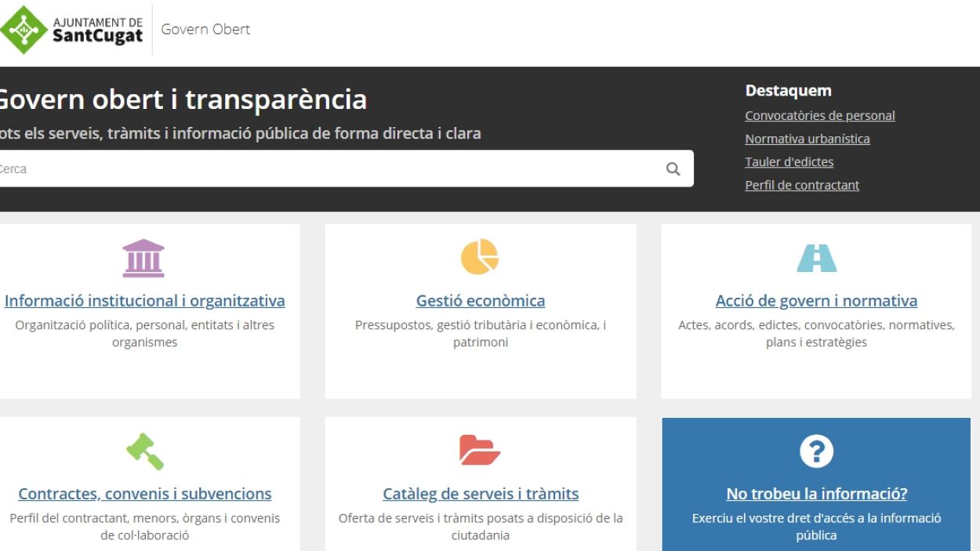The width and height of the screenshot is (980, 551).
Task: Open the Gestió econòmica section
Action: click(x=480, y=301)
